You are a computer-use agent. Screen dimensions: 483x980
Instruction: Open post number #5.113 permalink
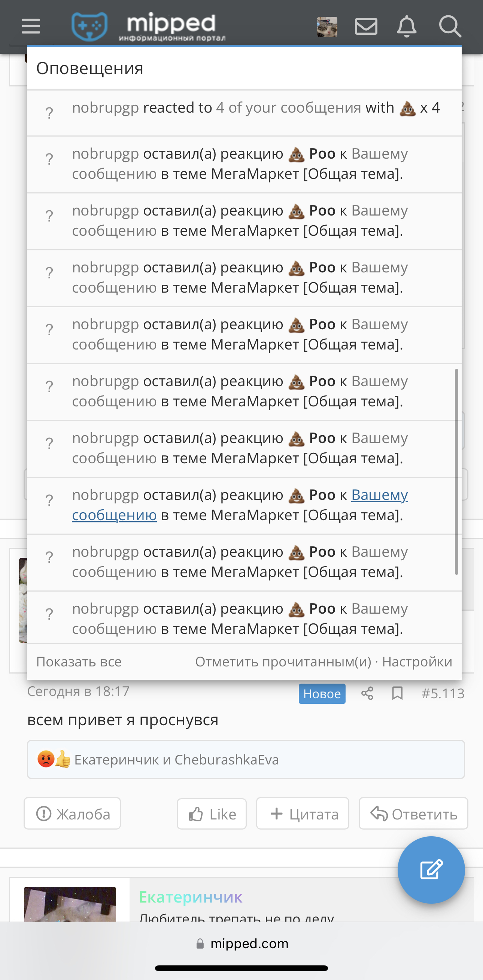tap(443, 693)
